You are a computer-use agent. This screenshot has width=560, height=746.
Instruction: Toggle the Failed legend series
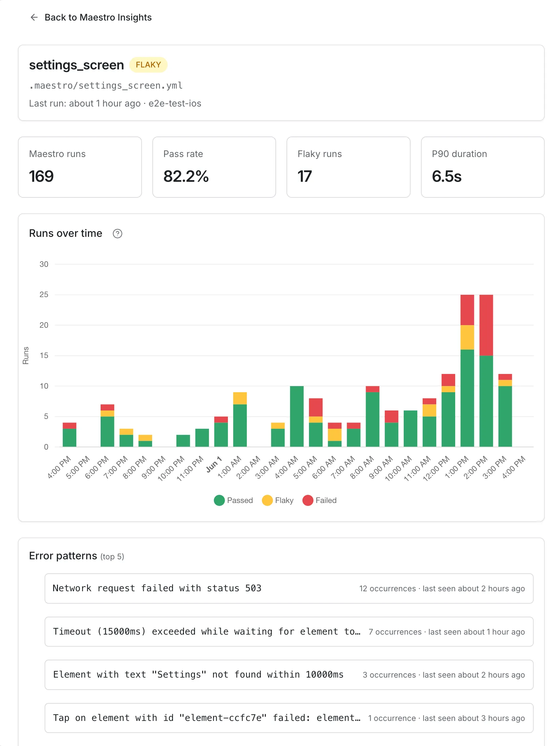[x=320, y=500]
